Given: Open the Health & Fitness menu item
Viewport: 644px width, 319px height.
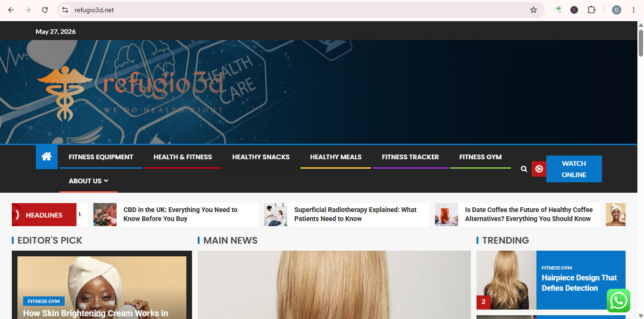Looking at the screenshot, I should coord(183,157).
